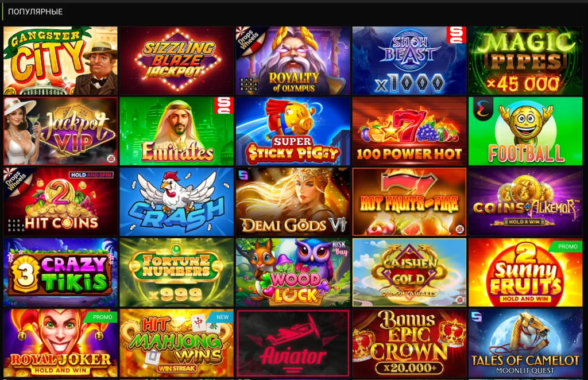Launch the Aviator plane game
The width and height of the screenshot is (588, 380).
coord(293,343)
